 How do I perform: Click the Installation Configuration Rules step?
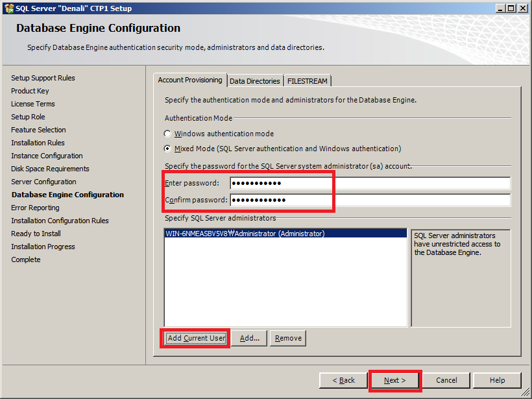(60, 221)
